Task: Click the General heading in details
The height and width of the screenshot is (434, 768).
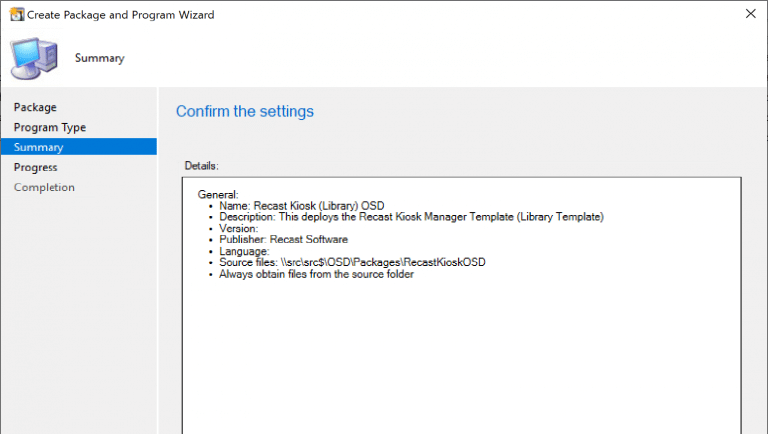Action: [218, 194]
